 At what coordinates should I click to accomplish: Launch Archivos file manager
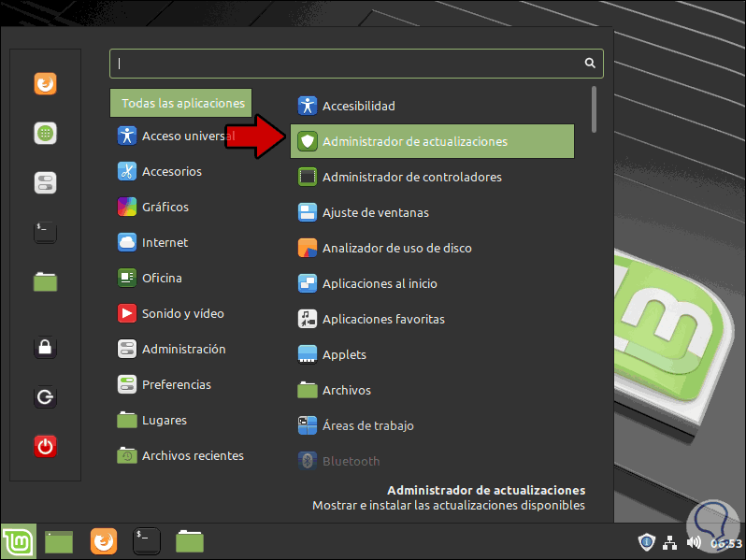(432, 390)
